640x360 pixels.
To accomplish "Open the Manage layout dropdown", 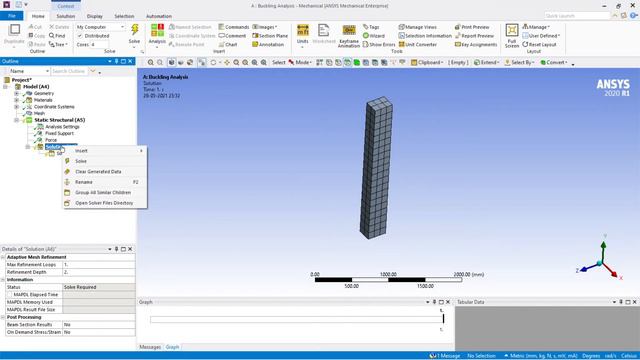I will coord(536,27).
